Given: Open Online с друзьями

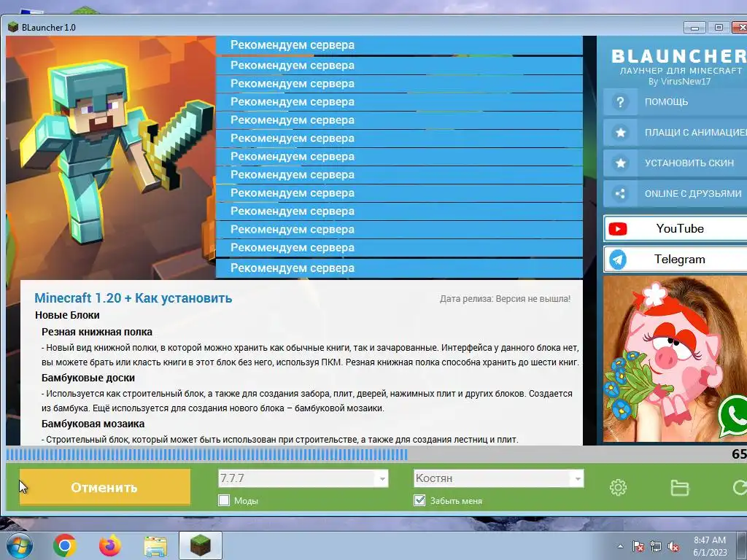Looking at the screenshot, I should 675,193.
